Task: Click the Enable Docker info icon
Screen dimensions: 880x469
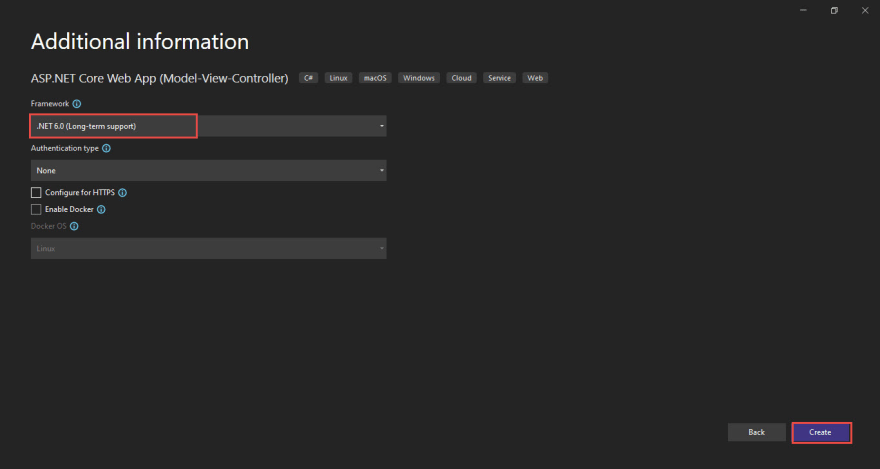Action: click(x=101, y=209)
